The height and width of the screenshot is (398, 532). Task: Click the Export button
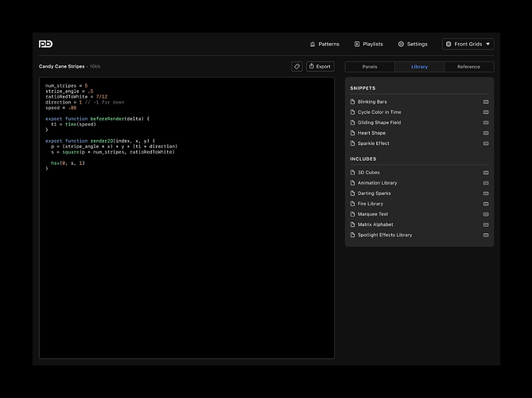click(320, 67)
